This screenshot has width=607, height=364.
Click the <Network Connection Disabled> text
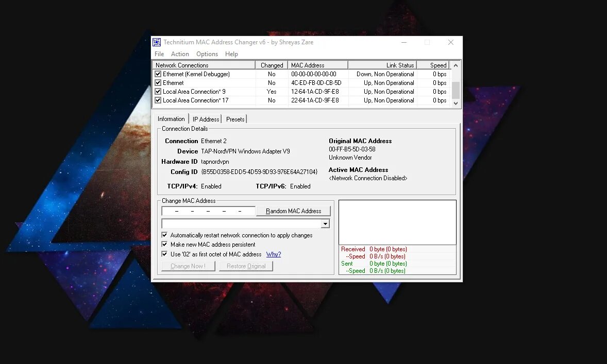[x=368, y=178]
